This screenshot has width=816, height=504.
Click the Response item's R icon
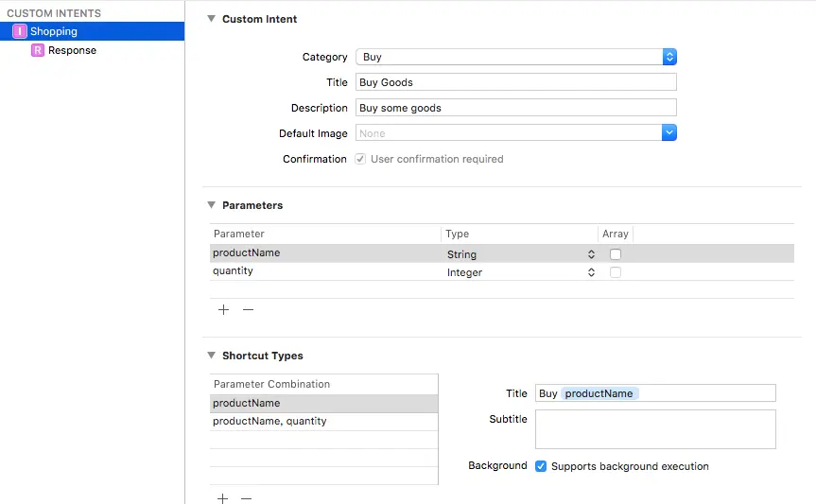point(38,50)
